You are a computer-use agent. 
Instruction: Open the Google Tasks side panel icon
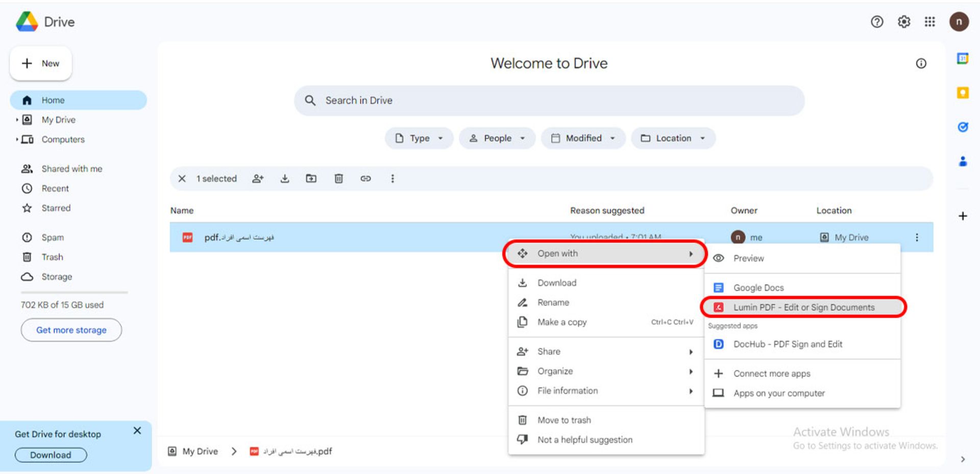[963, 127]
